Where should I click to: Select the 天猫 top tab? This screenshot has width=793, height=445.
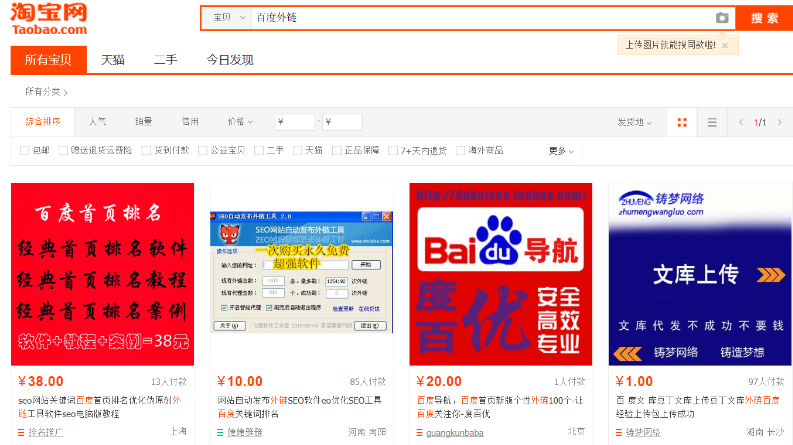112,60
